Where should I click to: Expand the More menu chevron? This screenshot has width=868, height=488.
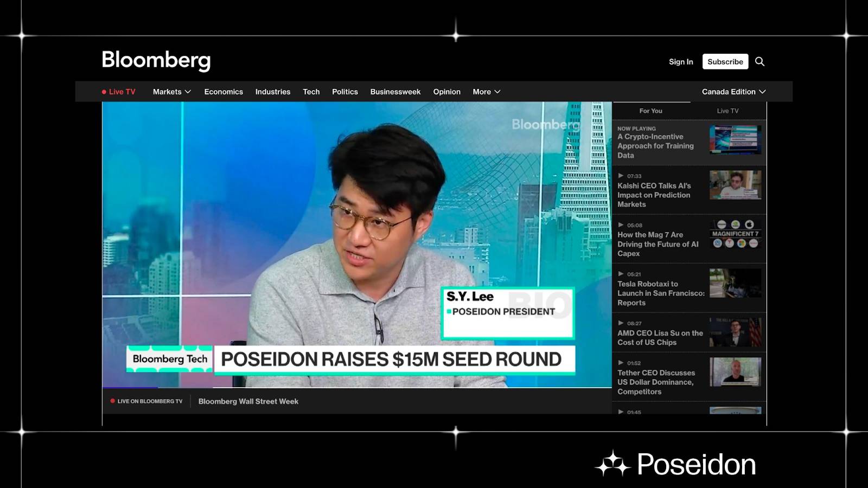[x=497, y=92]
